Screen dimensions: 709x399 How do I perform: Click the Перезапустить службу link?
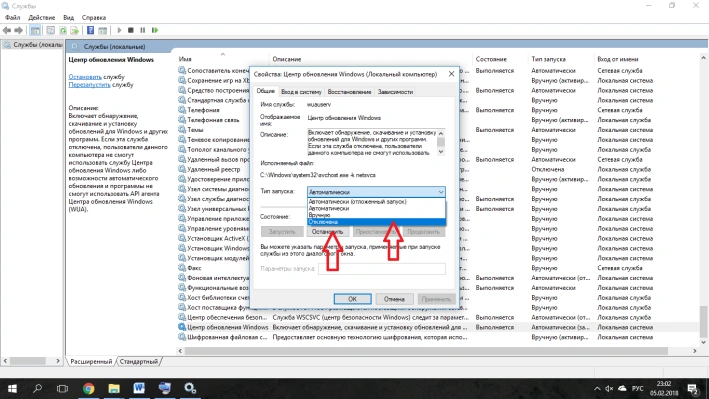pos(90,85)
